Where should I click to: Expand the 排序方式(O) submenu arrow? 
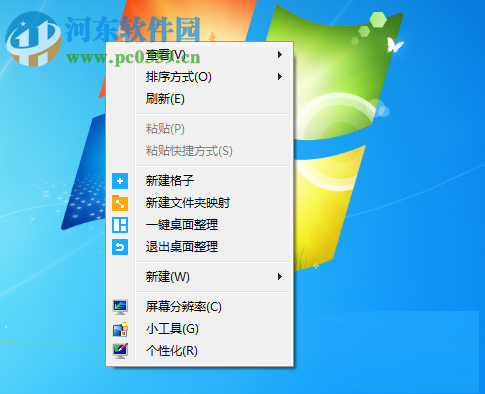[x=280, y=77]
